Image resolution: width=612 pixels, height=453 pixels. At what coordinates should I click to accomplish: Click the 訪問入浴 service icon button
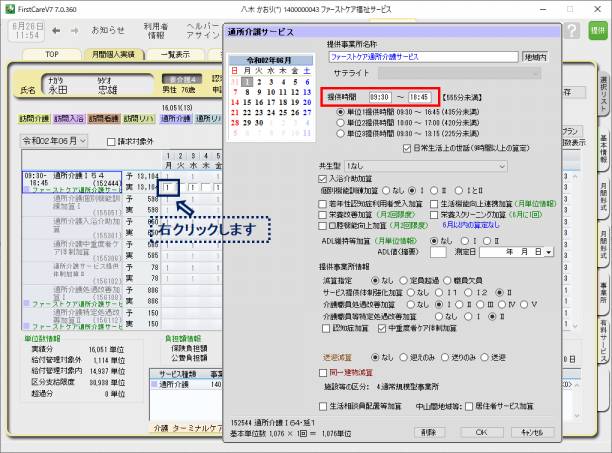(69, 118)
